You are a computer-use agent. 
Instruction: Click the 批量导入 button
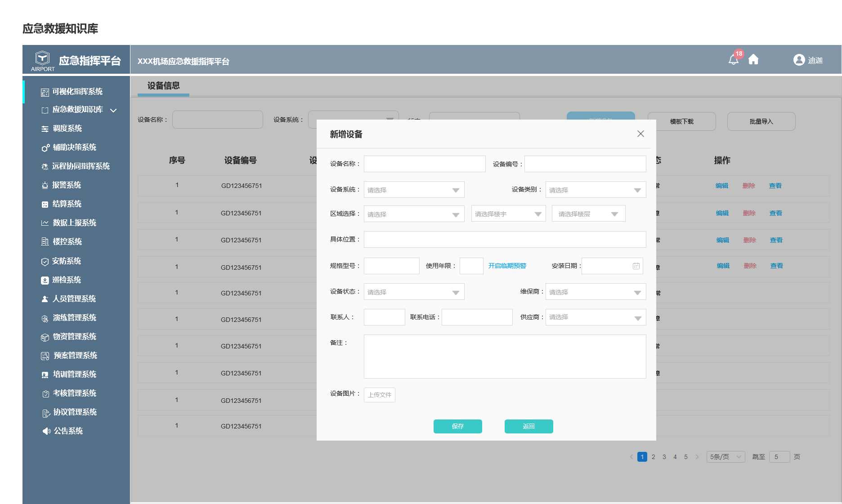(761, 121)
